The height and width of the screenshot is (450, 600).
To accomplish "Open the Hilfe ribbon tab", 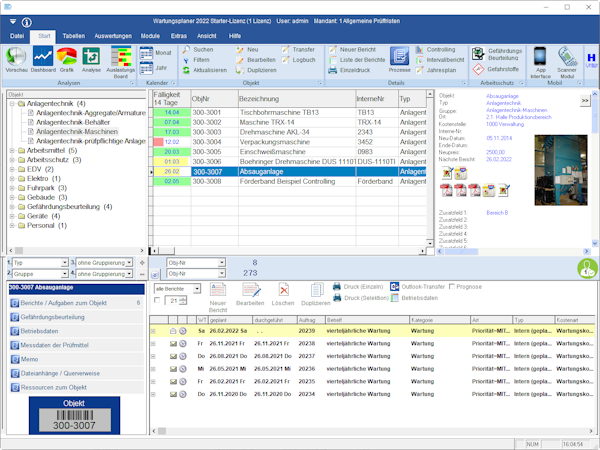I will [x=235, y=36].
